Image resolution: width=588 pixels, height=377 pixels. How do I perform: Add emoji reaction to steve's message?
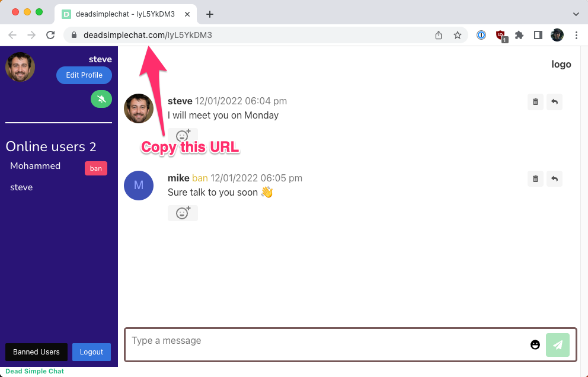point(183,135)
